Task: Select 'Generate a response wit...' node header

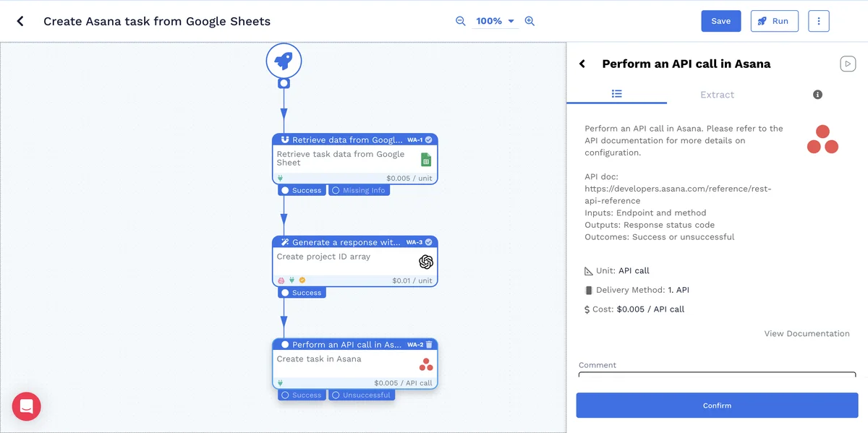Action: pos(346,242)
